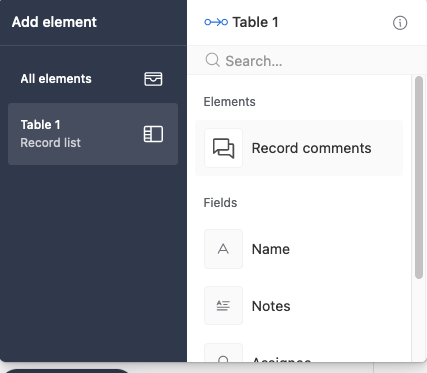The height and width of the screenshot is (373, 427).
Task: Click the long text icon for Notes field
Action: pos(223,306)
